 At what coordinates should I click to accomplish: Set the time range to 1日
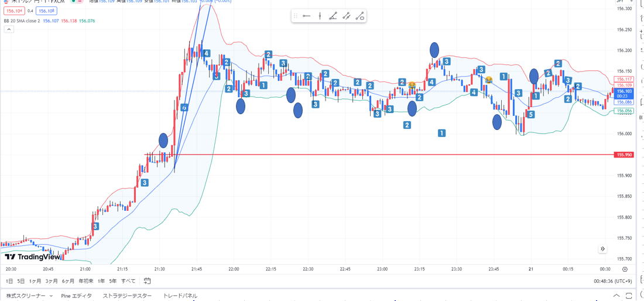[9, 281]
